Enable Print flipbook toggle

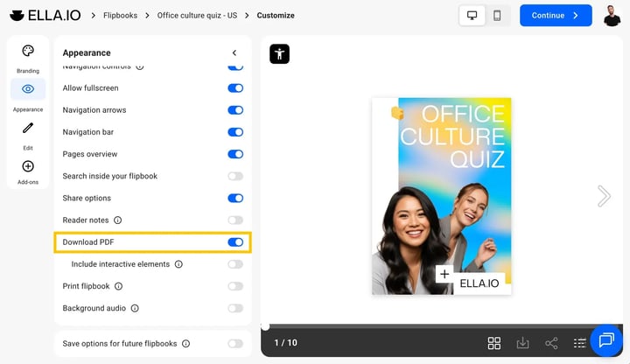click(x=235, y=286)
